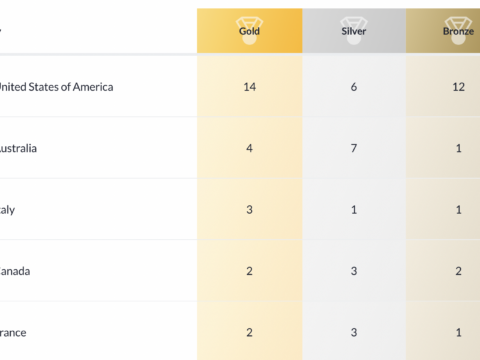Screen dimensions: 480x360
Task: Click USA bronze count 12
Action: coord(458,87)
